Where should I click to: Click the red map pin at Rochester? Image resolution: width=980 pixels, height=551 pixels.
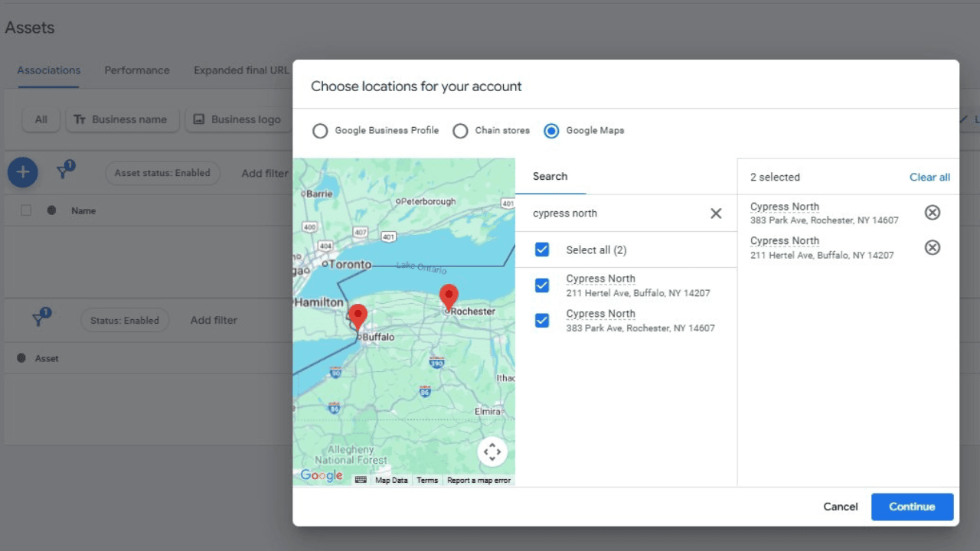(x=449, y=296)
